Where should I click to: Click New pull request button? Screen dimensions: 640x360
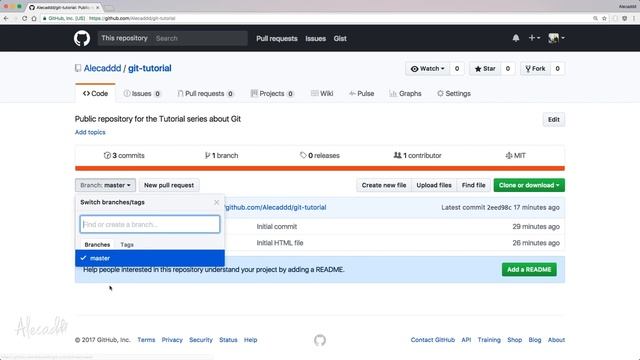coord(169,185)
